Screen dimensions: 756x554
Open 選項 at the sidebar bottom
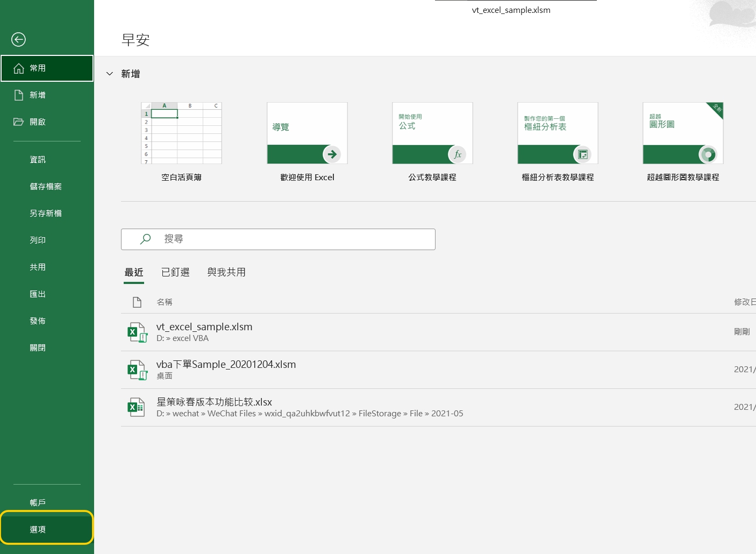tap(47, 530)
